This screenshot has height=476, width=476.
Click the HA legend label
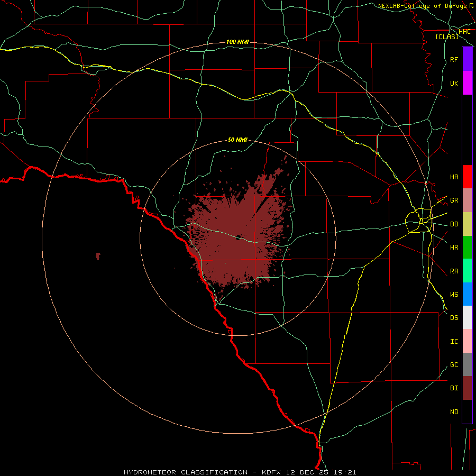click(454, 177)
